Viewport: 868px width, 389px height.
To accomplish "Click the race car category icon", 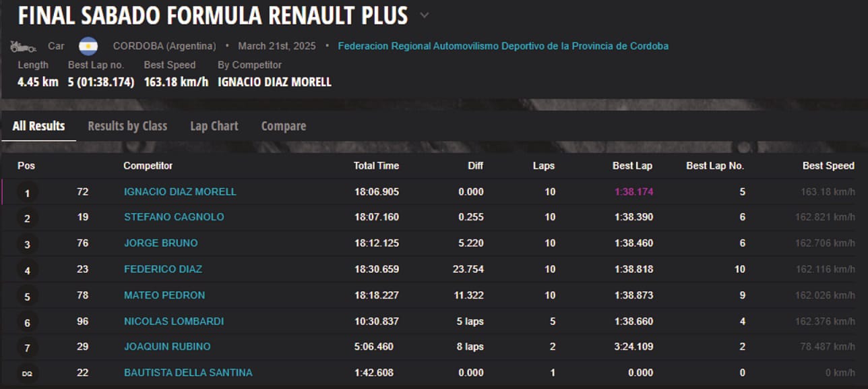I will (x=23, y=47).
